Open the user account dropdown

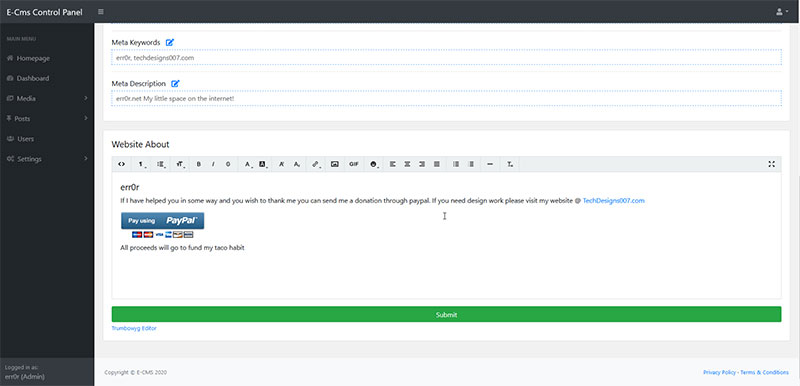click(x=782, y=12)
